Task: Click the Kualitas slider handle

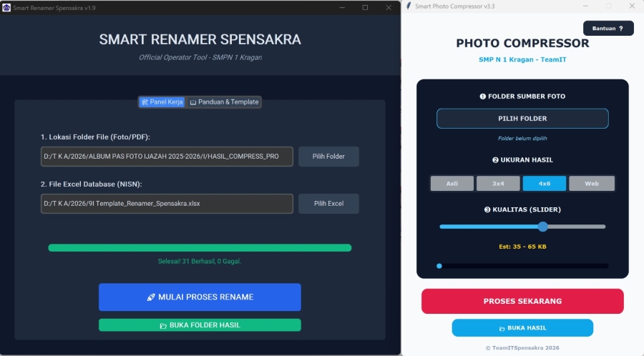Action: [x=542, y=227]
